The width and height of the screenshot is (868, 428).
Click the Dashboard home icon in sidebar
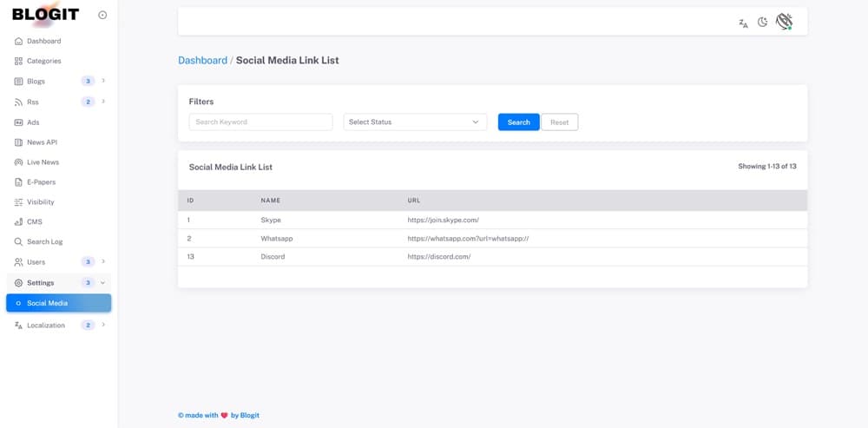tap(18, 41)
